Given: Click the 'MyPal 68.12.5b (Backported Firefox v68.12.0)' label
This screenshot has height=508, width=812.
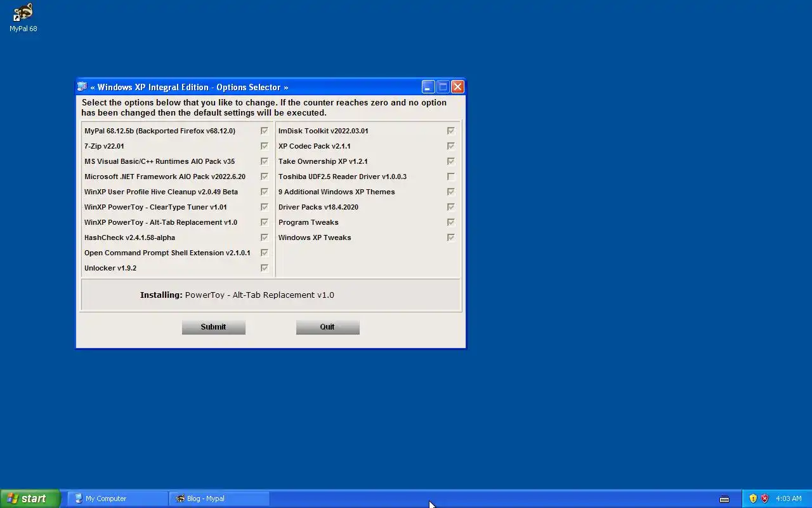Looking at the screenshot, I should 160,131.
